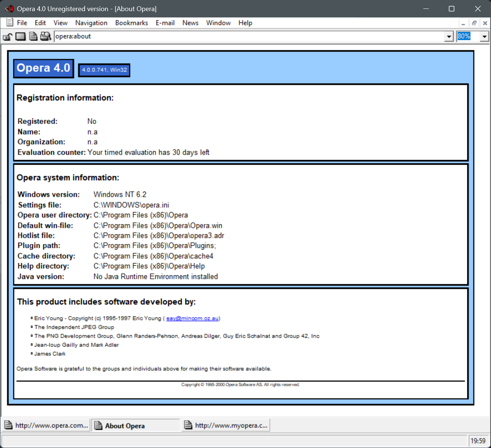The image size is (491, 448).
Task: Click the James Clark credit entry
Action: [x=50, y=354]
